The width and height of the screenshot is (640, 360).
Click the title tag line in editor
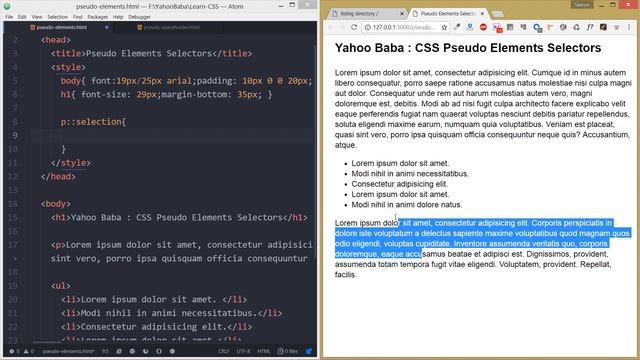tap(151, 53)
